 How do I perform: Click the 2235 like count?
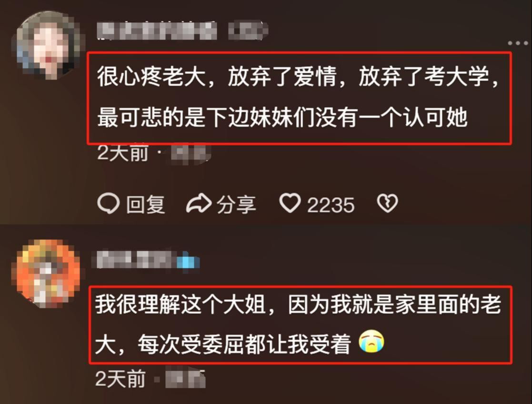click(331, 205)
